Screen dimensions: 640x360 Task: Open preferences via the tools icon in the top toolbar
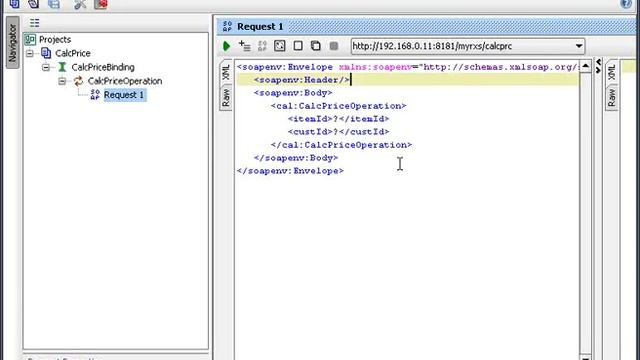point(80,4)
